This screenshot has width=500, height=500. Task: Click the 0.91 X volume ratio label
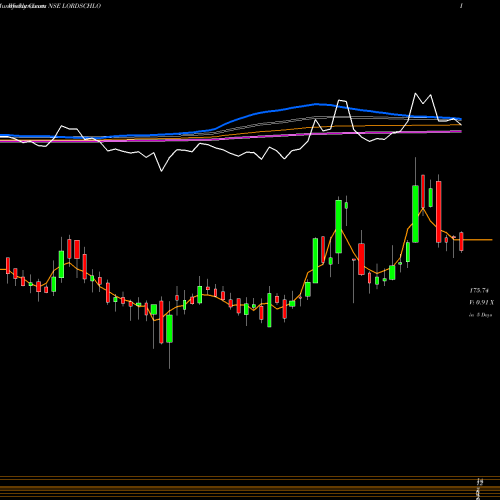tap(482, 303)
